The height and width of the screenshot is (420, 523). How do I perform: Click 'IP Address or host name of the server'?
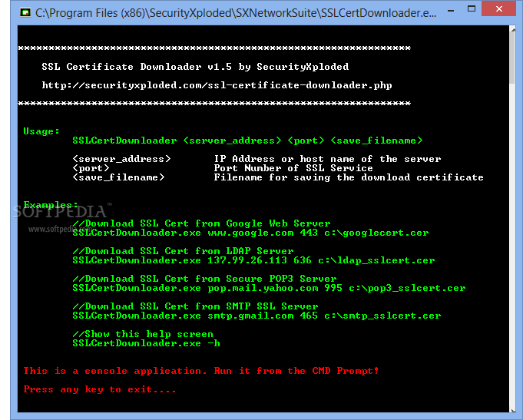click(327, 159)
